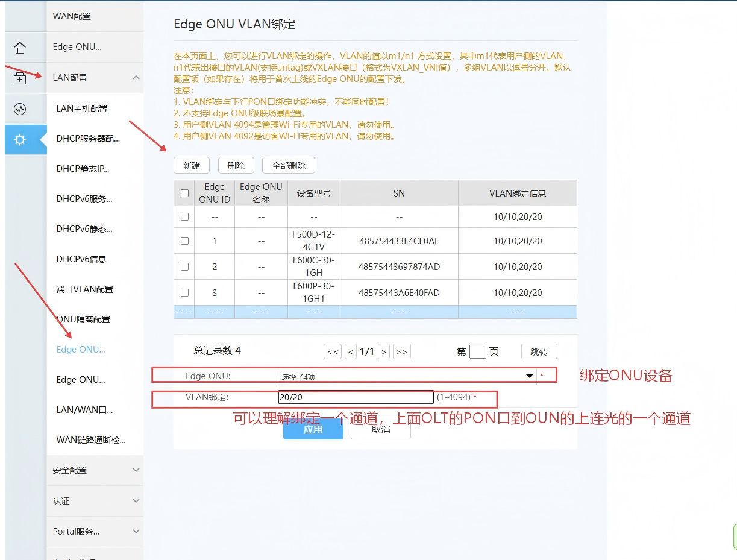
Task: Go to next page with > button
Action: pyautogui.click(x=383, y=351)
